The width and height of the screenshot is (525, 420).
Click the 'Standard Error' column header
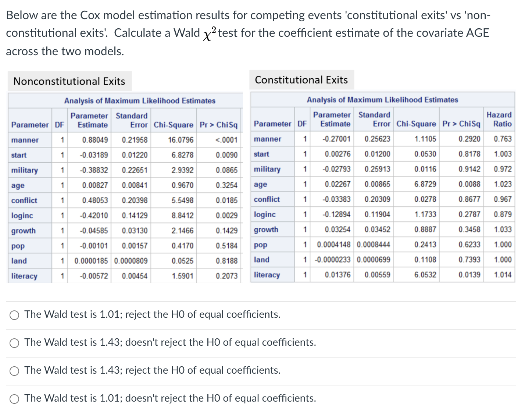132,120
